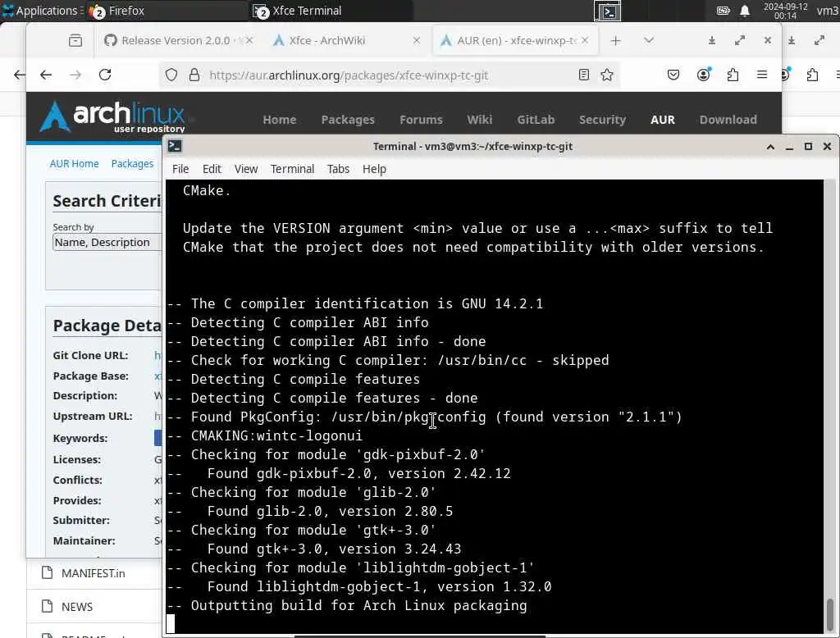
Task: Click the NEWS file icon
Action: [x=47, y=606]
